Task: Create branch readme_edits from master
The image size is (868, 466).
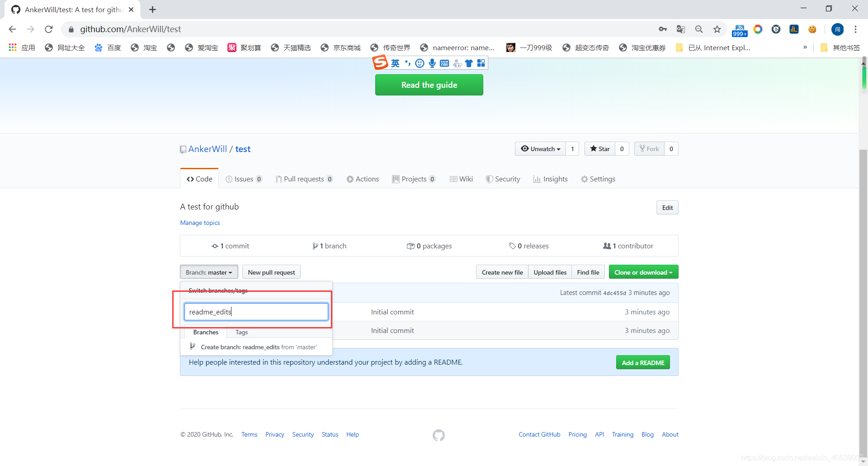Action: [x=256, y=347]
